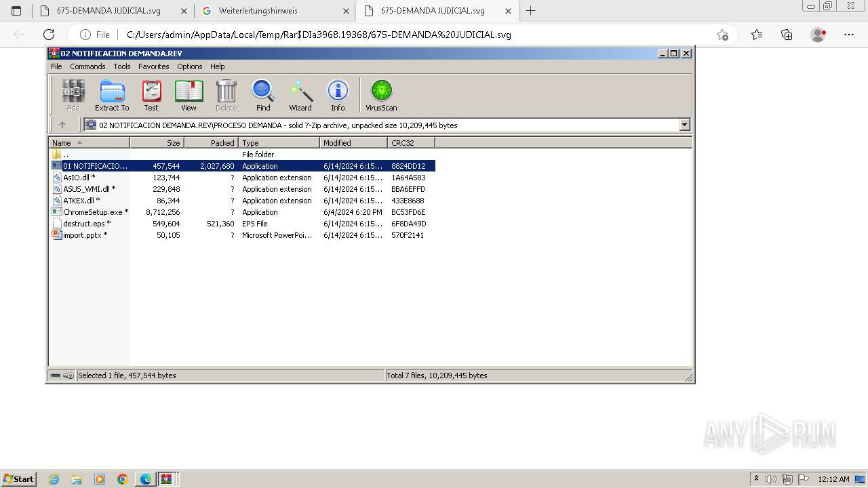The image size is (868, 488).
Task: Open the browser Favorites list icon
Action: [x=757, y=35]
